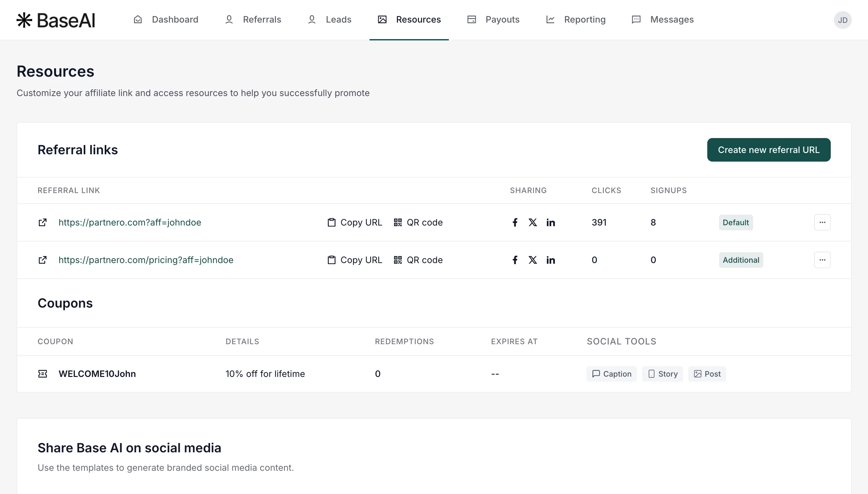Image resolution: width=868 pixels, height=494 pixels.
Task: Open the Messages section
Action: tap(662, 20)
